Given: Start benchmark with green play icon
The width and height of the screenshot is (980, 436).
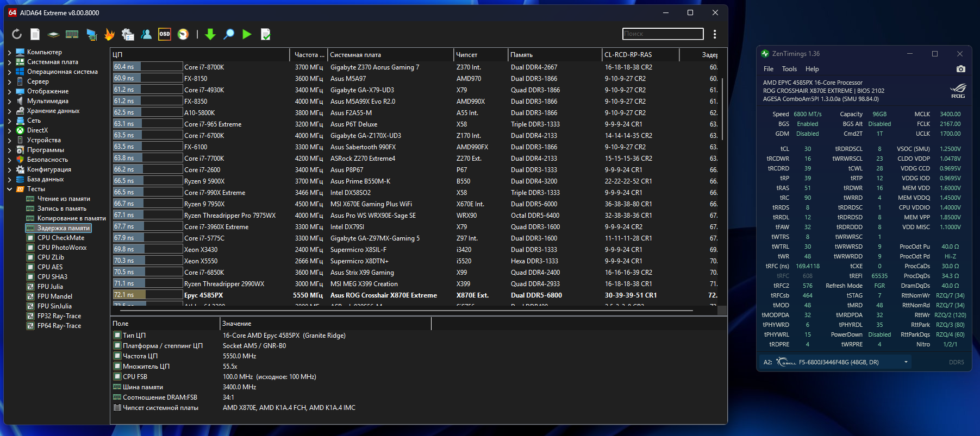Looking at the screenshot, I should [x=247, y=34].
